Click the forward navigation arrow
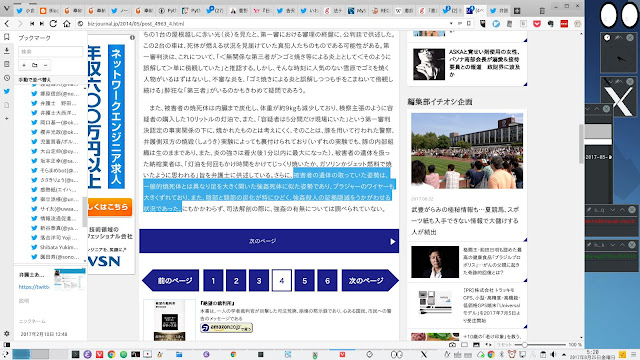 (x=20, y=24)
